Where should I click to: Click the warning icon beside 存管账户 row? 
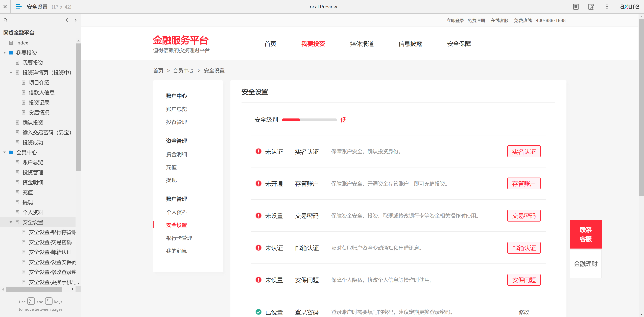pos(258,183)
